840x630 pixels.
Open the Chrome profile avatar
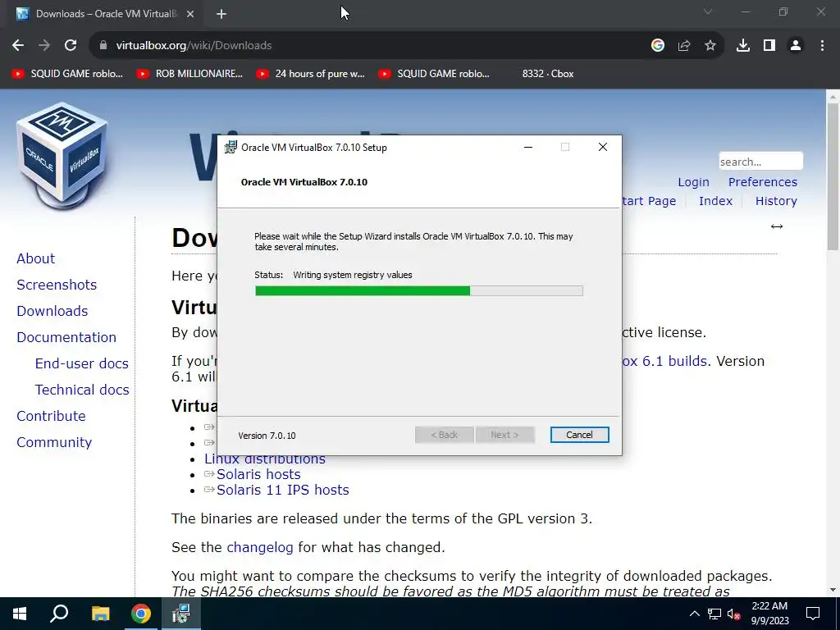tap(796, 46)
